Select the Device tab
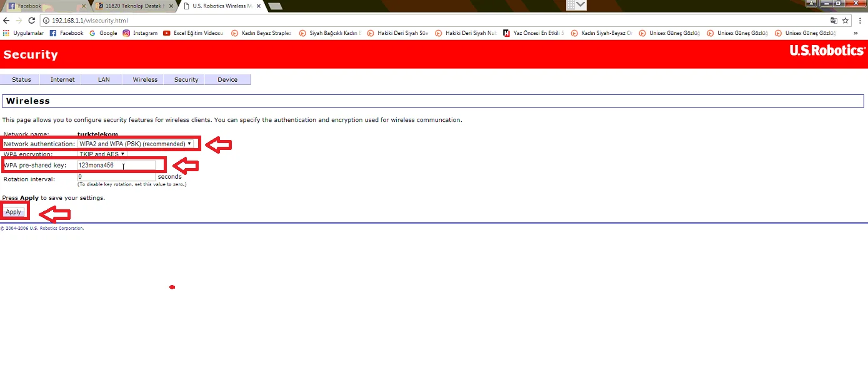Viewport: 868px width, 383px height. (x=227, y=79)
